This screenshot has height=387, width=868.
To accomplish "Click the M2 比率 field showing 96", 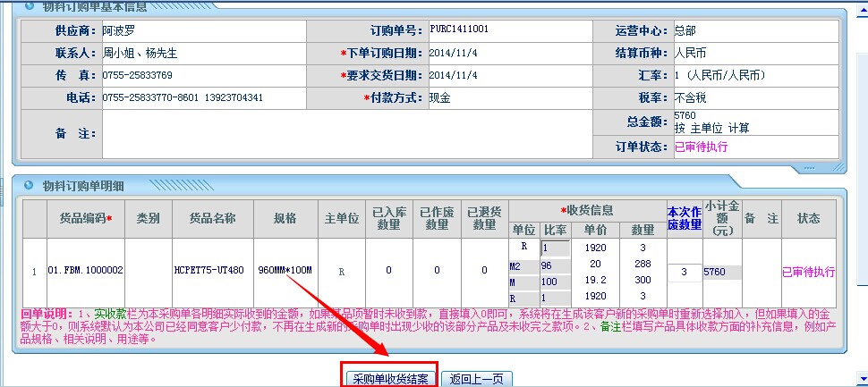I will click(x=554, y=265).
